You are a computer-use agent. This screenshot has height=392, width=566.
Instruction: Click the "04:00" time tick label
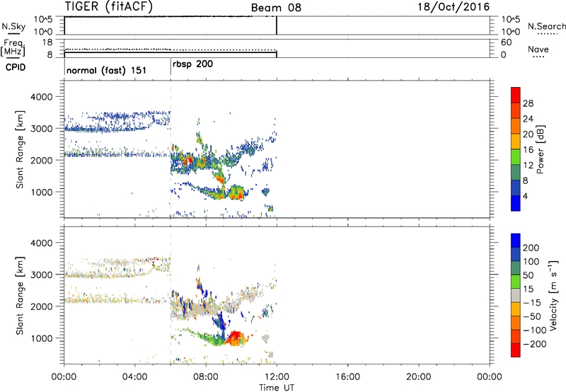click(134, 377)
